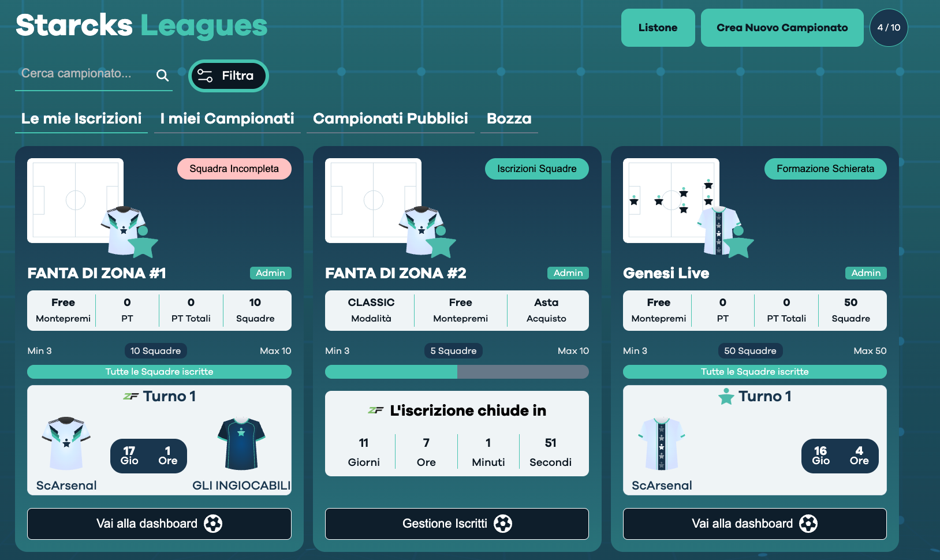The height and width of the screenshot is (560, 940).
Task: Click the Cerca campionato search field
Action: [87, 74]
